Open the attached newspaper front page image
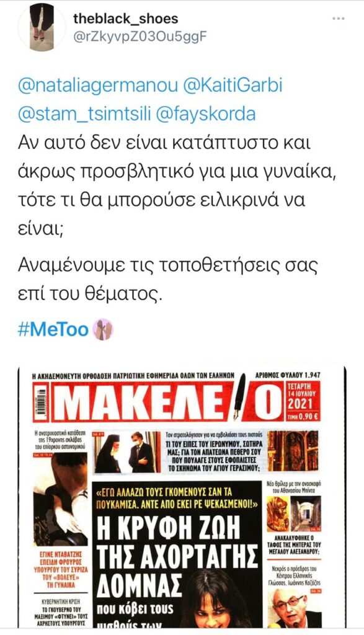Image resolution: width=364 pixels, height=635 pixels. [x=182, y=497]
